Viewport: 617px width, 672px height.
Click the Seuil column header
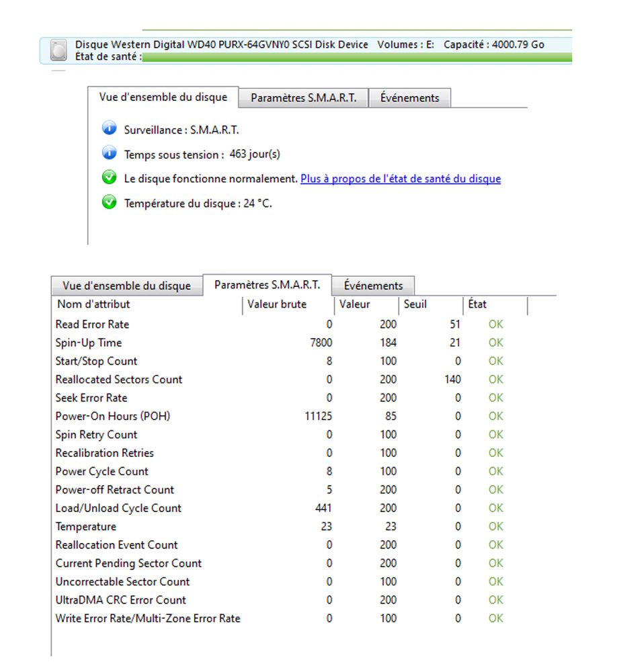click(415, 304)
